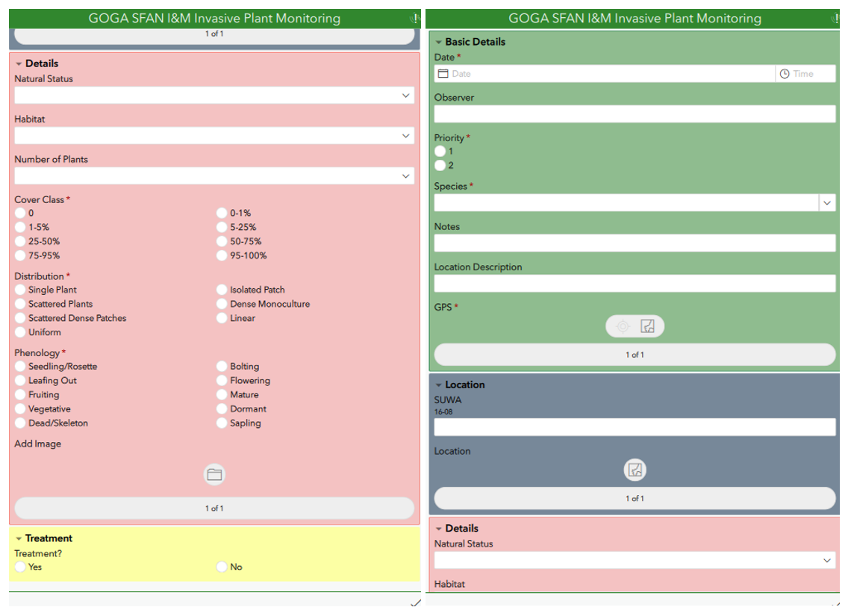Viewport: 851px width, 616px height.
Task: Click the clock icon in the Time field
Action: 785,73
